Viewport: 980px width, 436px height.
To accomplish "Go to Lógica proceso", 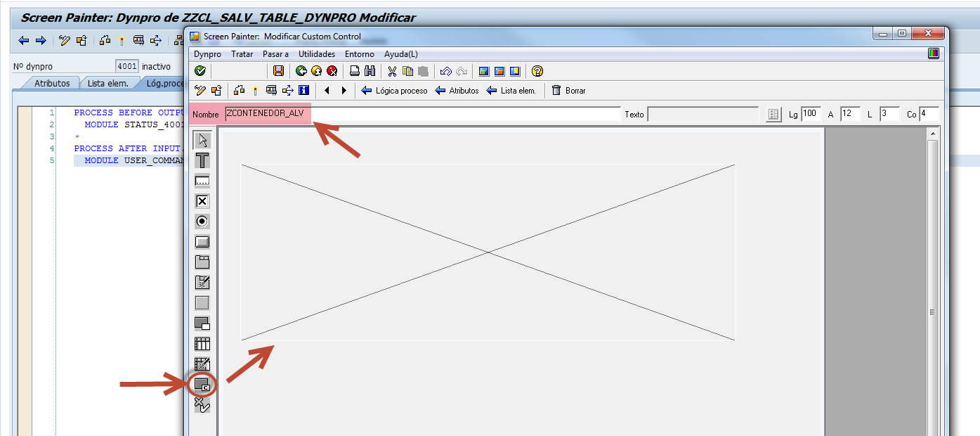I will 394,91.
